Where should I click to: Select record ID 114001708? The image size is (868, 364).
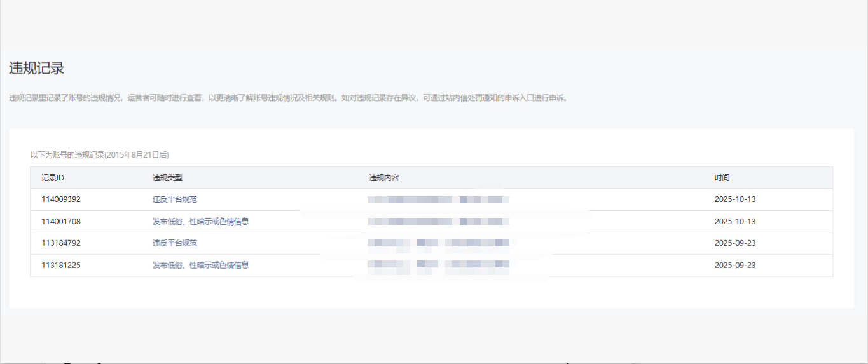(61, 222)
